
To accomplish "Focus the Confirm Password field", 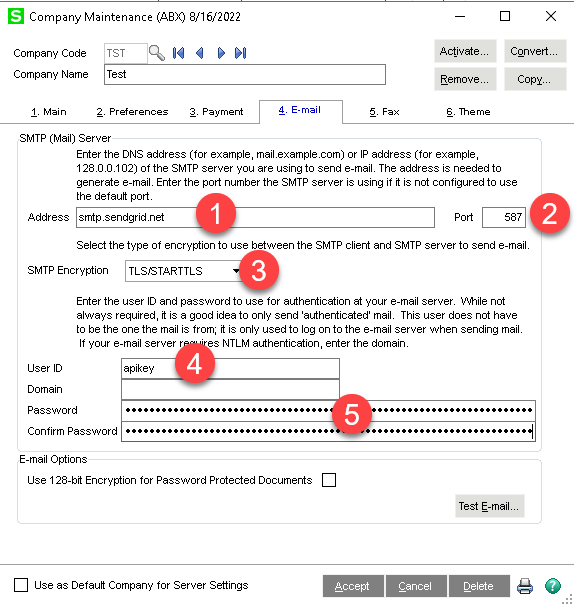I will (328, 431).
